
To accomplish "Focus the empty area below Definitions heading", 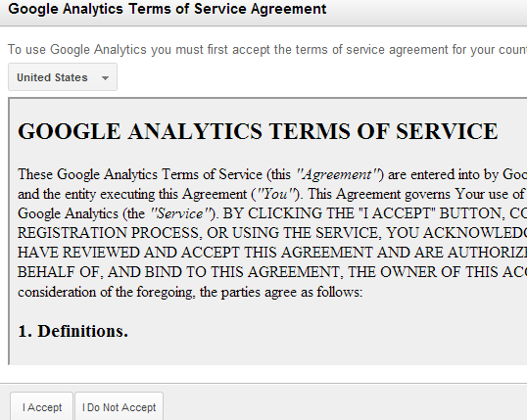I will (268, 352).
